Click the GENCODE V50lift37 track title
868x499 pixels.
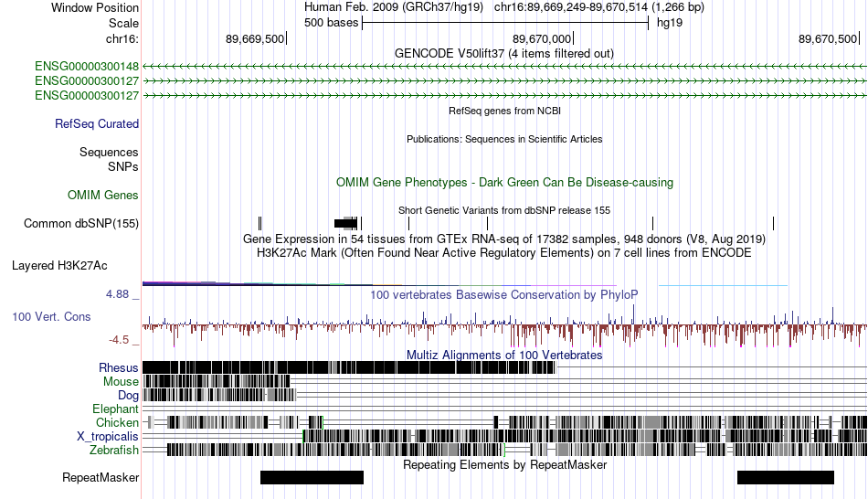pos(504,54)
